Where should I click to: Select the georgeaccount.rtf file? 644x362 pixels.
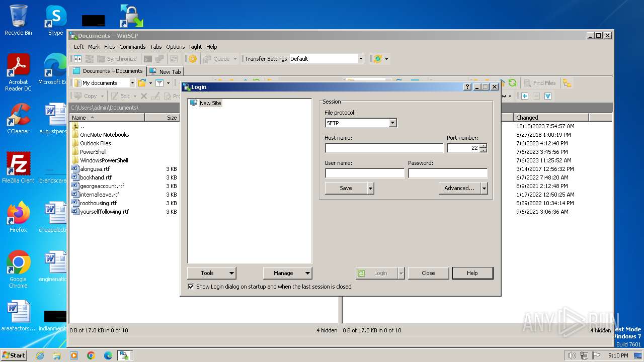(x=102, y=186)
